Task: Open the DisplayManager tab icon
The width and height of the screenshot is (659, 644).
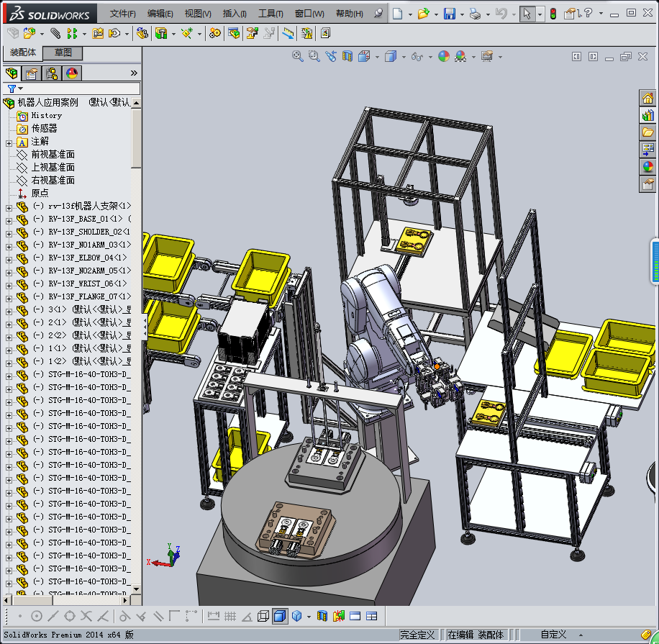Action: [x=72, y=73]
